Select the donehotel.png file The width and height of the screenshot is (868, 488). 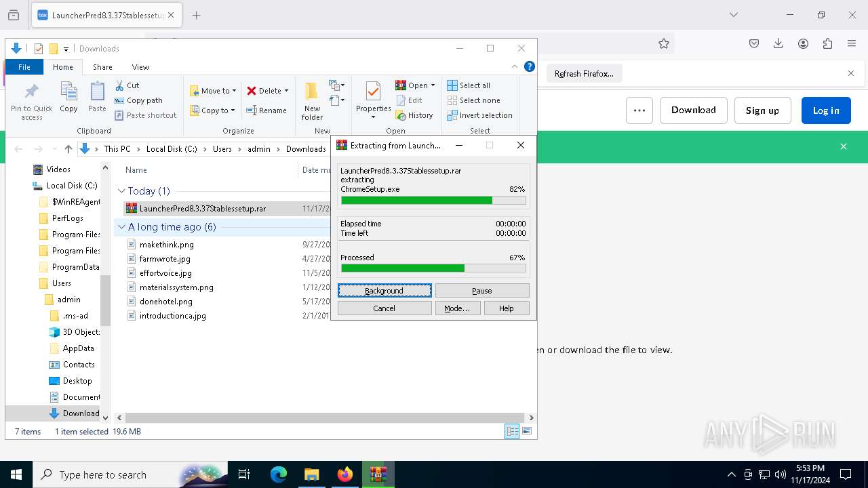[x=165, y=302]
